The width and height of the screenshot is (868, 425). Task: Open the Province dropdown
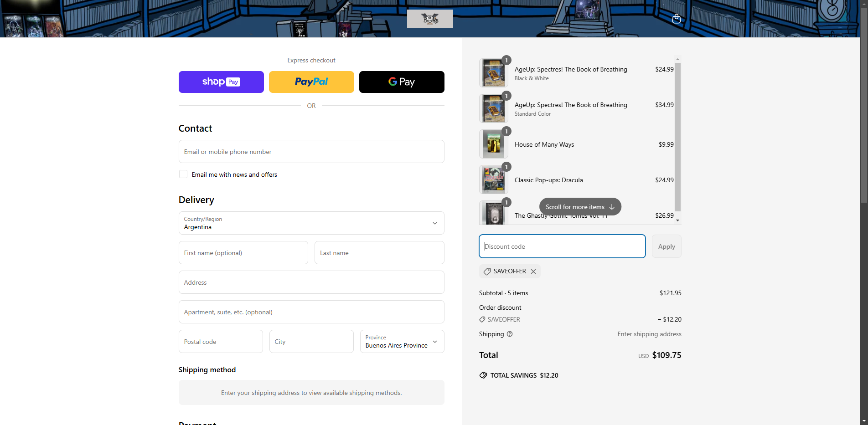click(x=402, y=342)
